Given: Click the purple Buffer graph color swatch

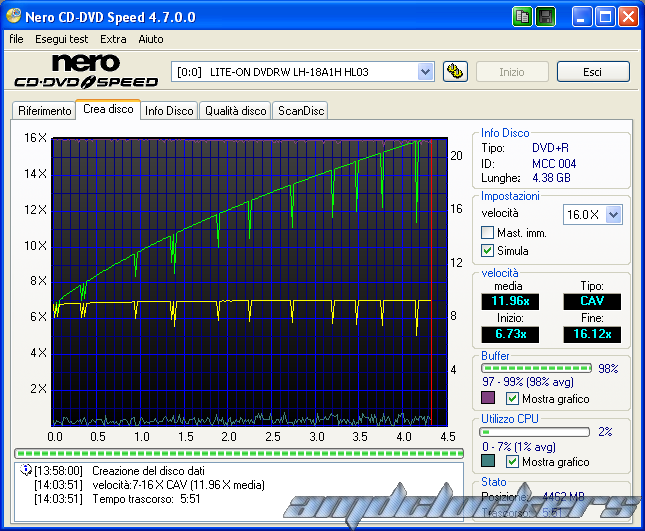Looking at the screenshot, I should (x=488, y=399).
